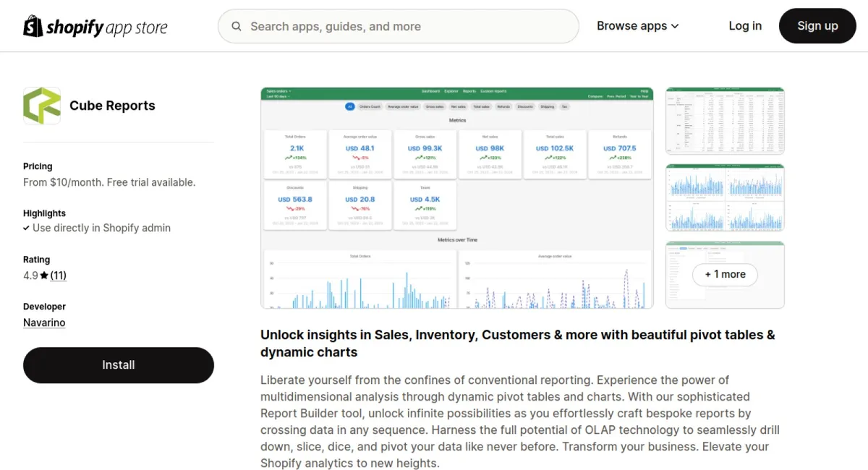Click the Install button

click(119, 365)
